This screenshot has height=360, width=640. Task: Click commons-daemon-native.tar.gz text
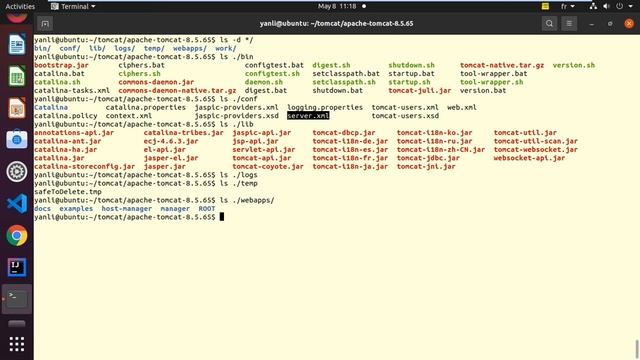coord(177,91)
